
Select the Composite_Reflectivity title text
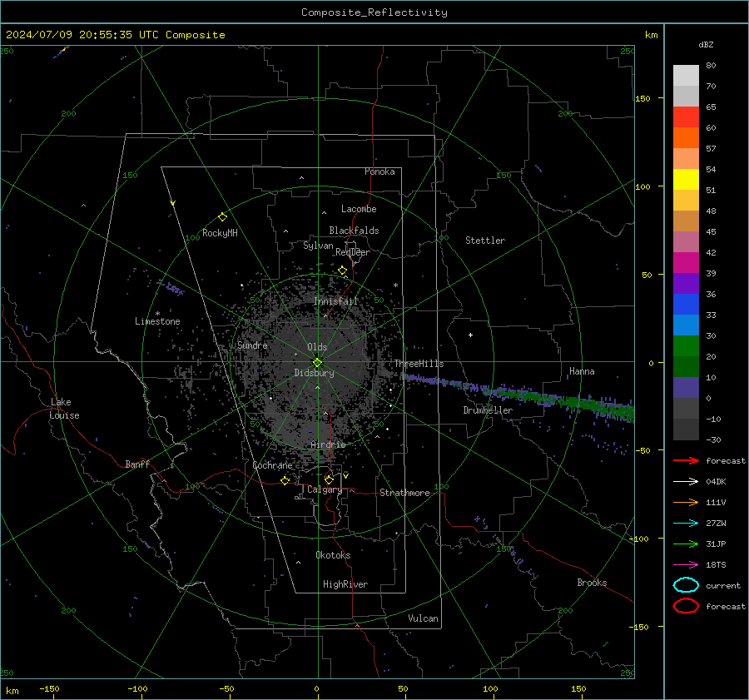pos(374,12)
